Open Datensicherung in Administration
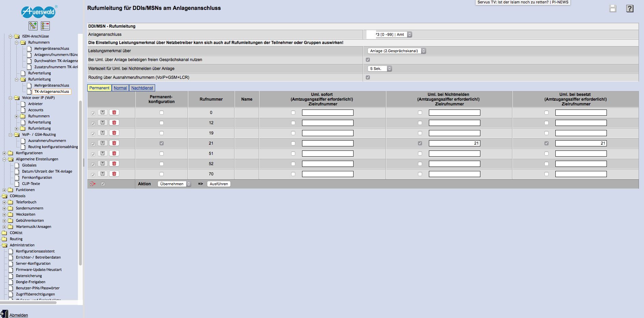Screen dimensions: 644x318 pos(29,276)
